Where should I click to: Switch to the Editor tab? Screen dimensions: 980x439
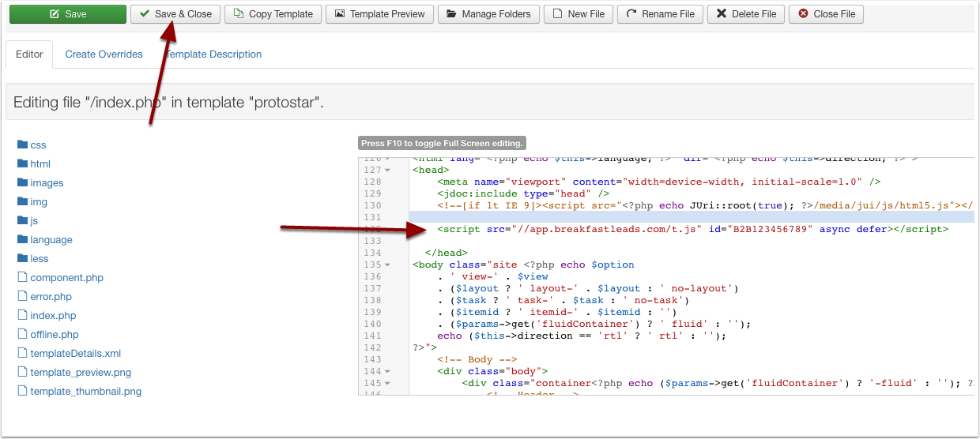pyautogui.click(x=29, y=54)
